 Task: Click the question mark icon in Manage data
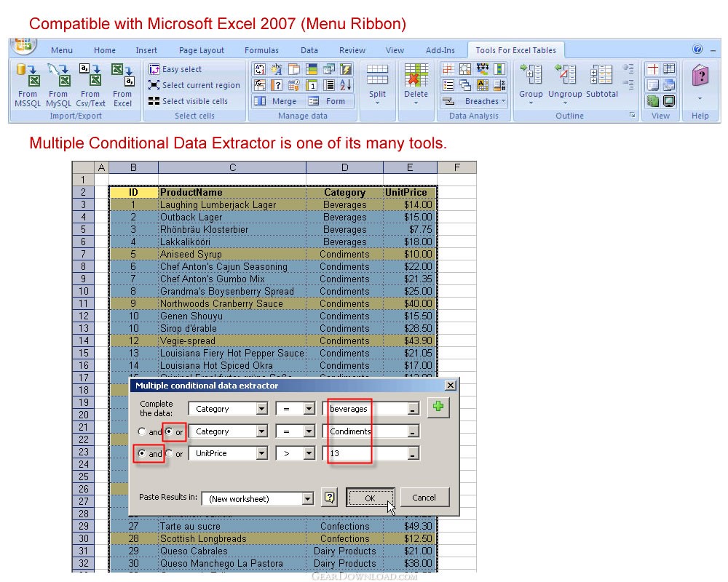[277, 85]
